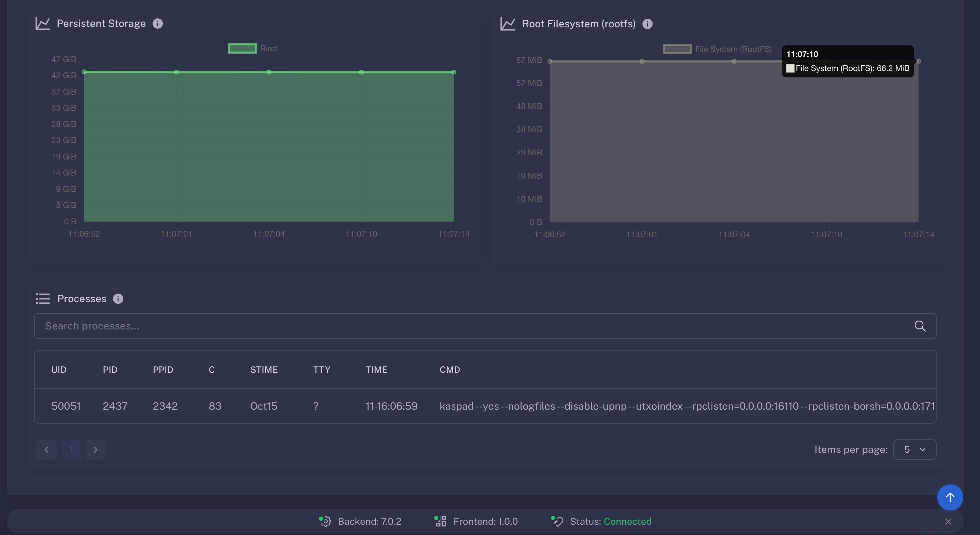Click the CMD column header
The height and width of the screenshot is (535, 980).
450,370
